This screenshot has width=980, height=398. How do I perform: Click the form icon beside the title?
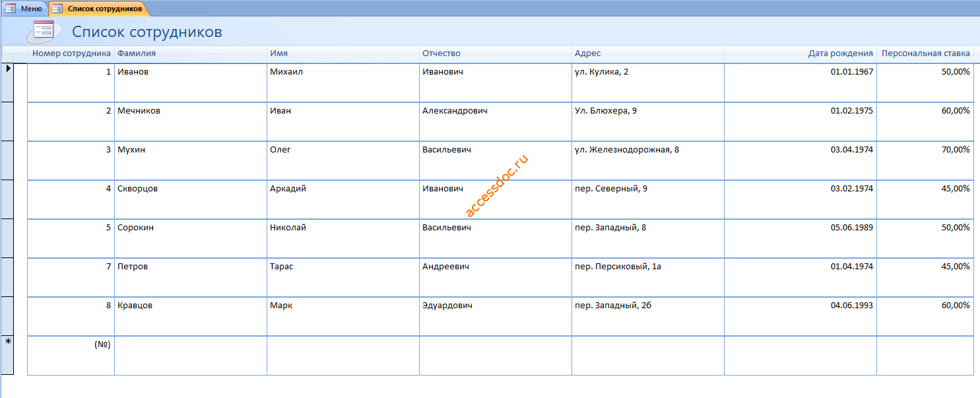pos(43,31)
